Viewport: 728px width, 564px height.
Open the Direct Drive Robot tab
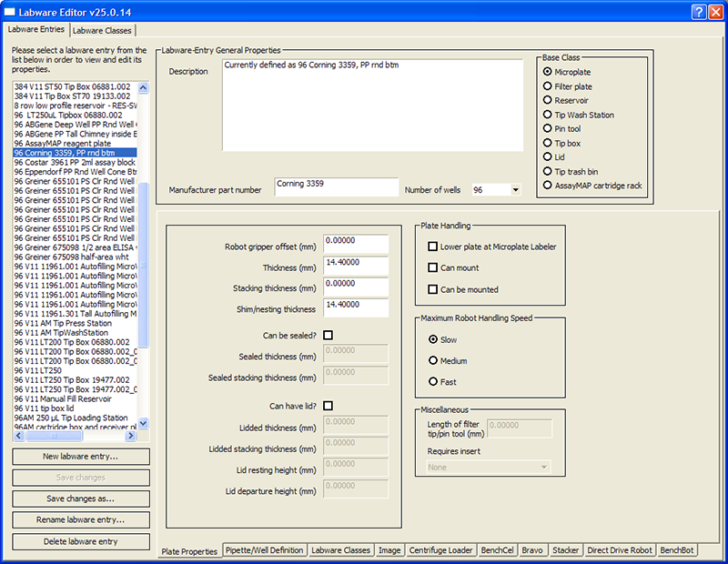619,550
